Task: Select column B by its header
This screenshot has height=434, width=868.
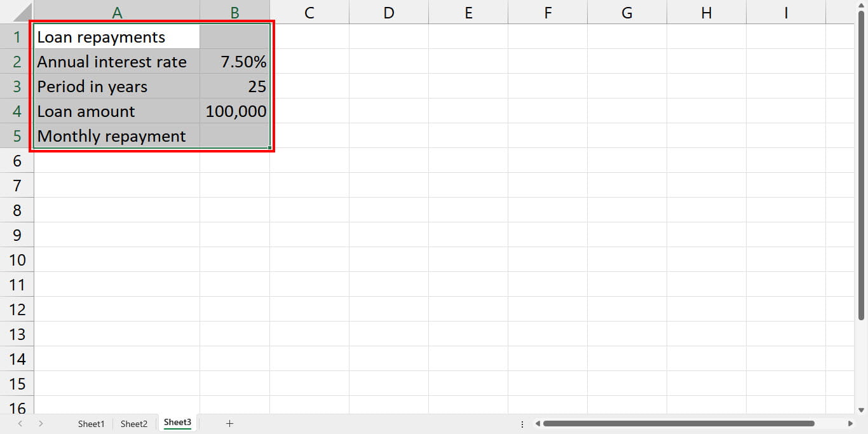Action: click(234, 11)
